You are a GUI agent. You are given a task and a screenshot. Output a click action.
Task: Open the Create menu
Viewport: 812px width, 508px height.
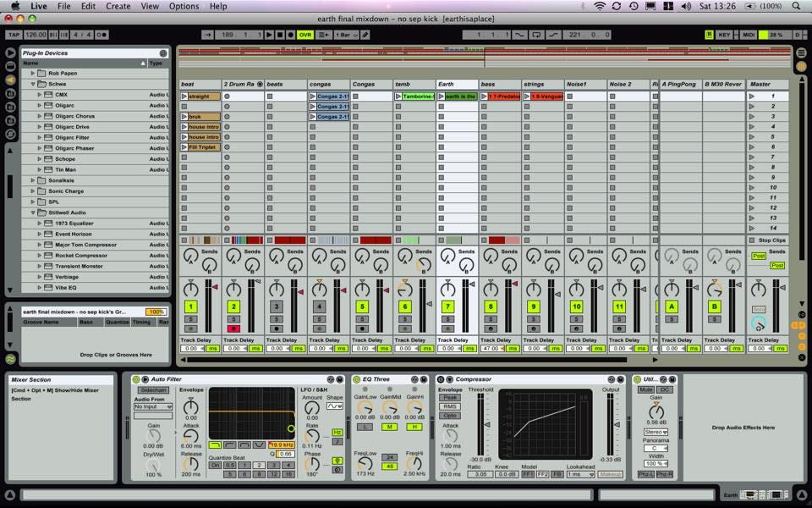click(x=118, y=6)
